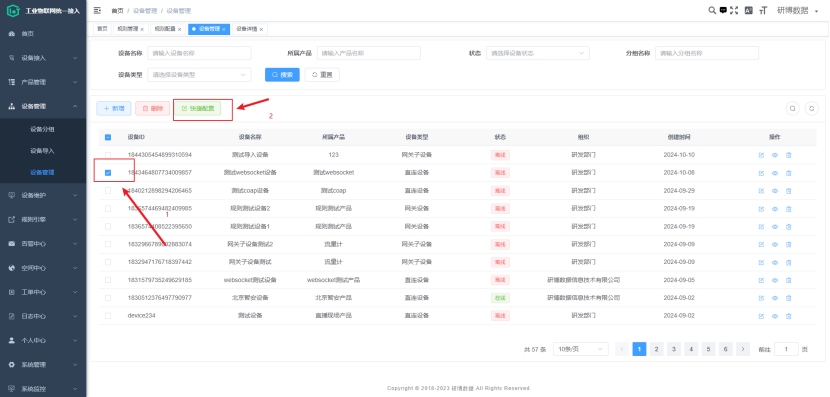The image size is (830, 397).
Task: Check the checkbox for 北京智安设备 row
Action: [x=108, y=297]
